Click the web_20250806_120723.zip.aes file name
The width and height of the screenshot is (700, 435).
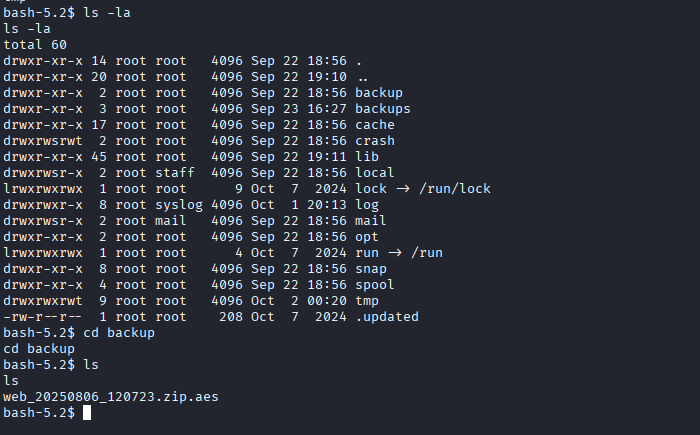tap(111, 397)
